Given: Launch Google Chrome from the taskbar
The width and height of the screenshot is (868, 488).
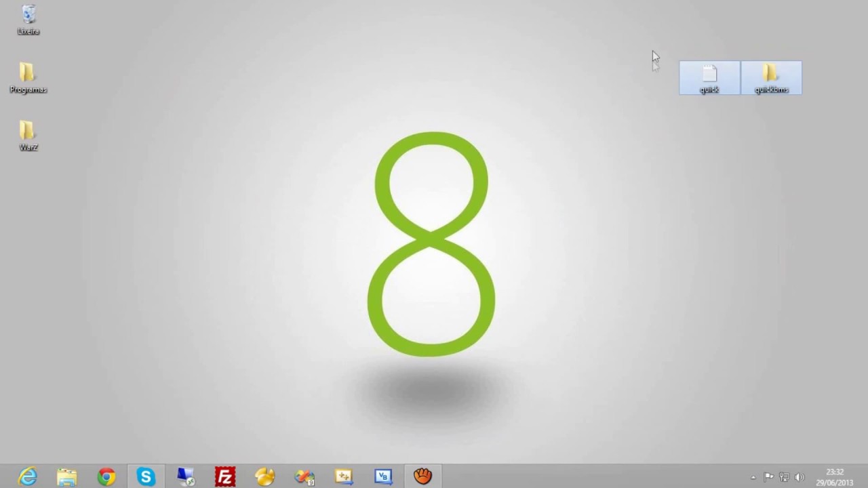Looking at the screenshot, I should [x=106, y=476].
